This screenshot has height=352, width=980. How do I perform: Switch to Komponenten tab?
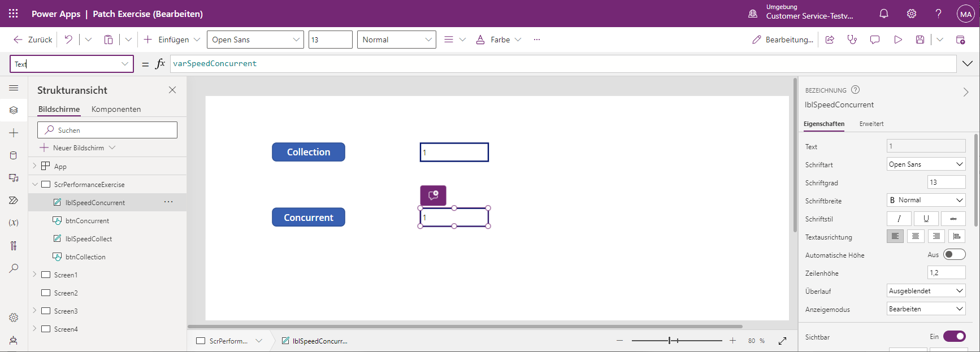[x=116, y=109]
